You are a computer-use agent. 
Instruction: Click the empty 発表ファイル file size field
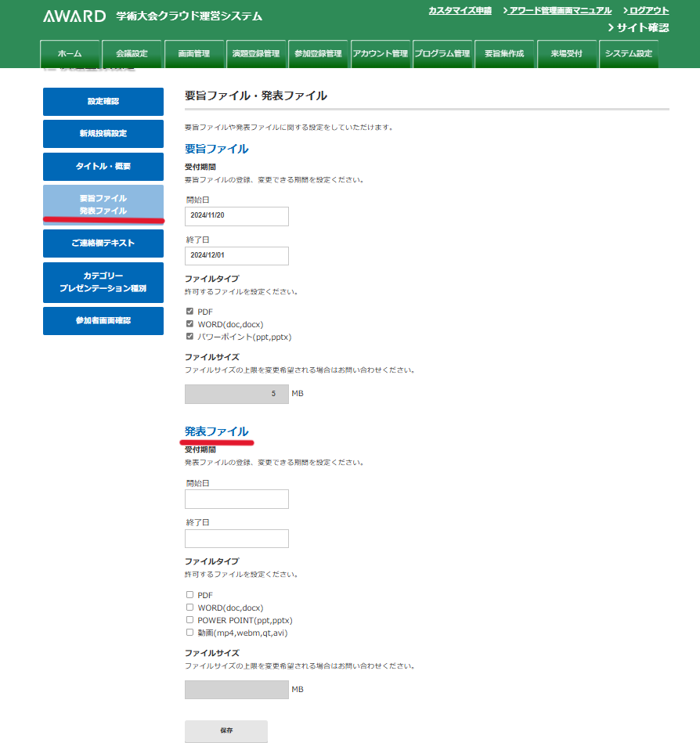coord(236,690)
